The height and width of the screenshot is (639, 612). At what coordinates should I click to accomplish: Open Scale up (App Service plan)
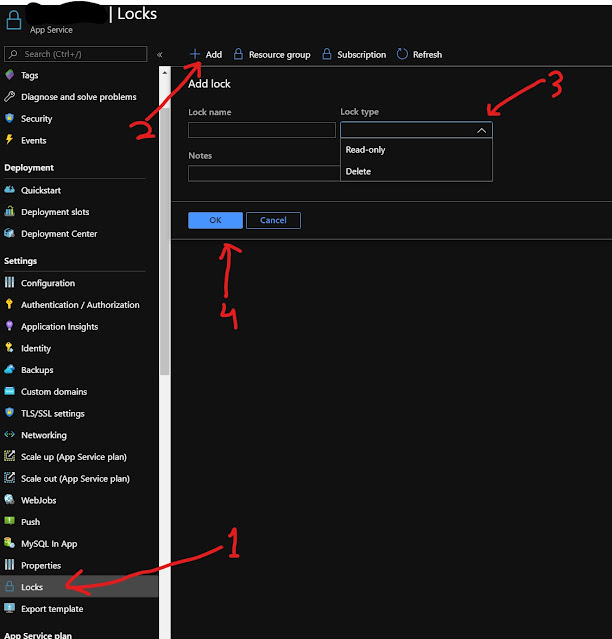point(74,456)
